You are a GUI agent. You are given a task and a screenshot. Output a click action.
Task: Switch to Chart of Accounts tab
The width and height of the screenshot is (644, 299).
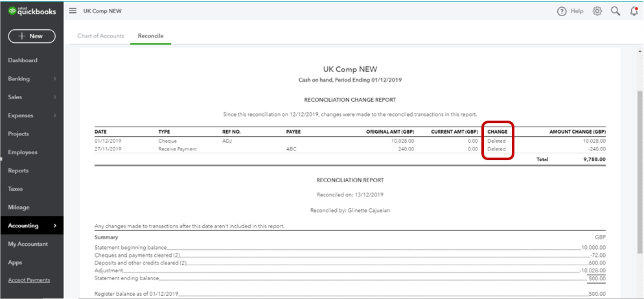[x=100, y=36]
